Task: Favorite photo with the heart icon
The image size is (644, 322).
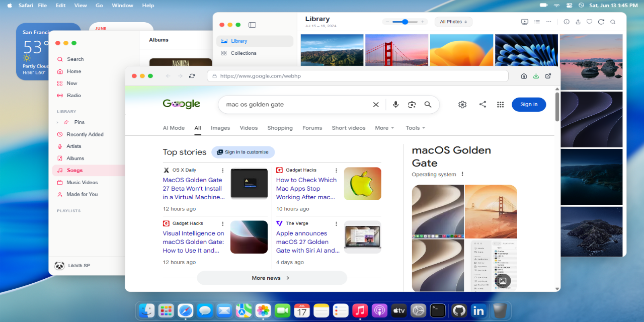Action: (589, 22)
